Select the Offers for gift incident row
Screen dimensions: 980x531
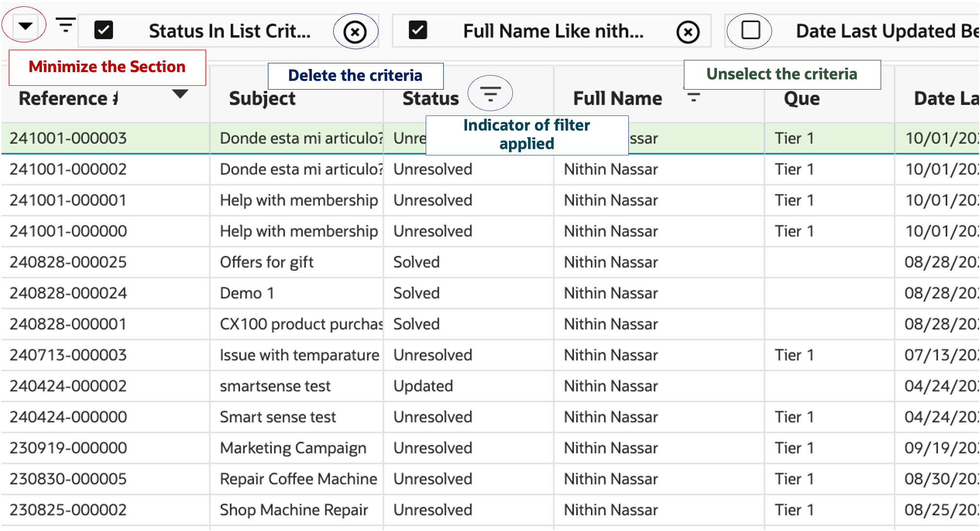(266, 262)
